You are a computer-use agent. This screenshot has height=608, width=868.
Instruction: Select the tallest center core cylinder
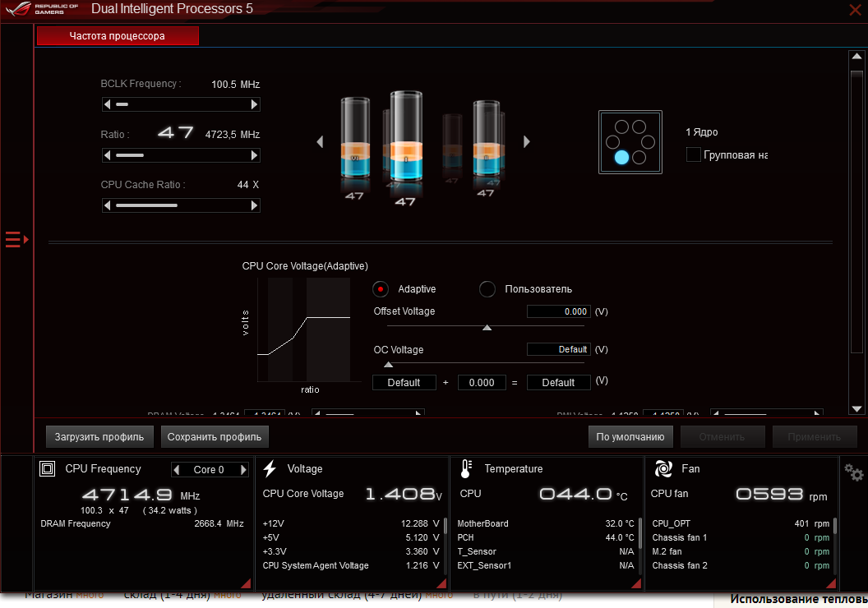(406, 136)
